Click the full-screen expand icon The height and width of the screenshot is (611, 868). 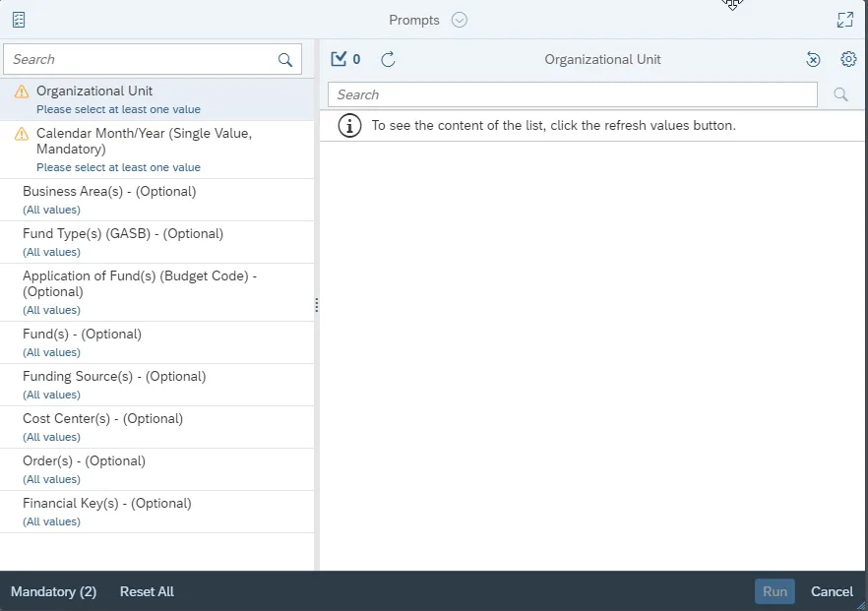point(844,20)
